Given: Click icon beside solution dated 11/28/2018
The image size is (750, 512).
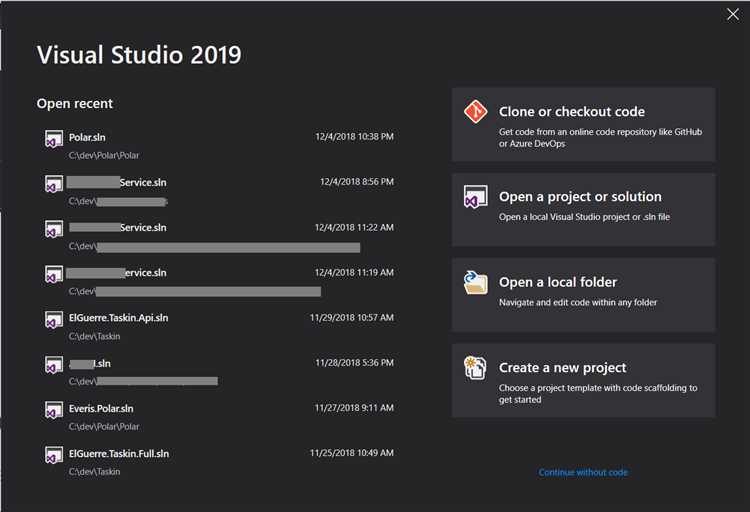Looking at the screenshot, I should coord(54,365).
